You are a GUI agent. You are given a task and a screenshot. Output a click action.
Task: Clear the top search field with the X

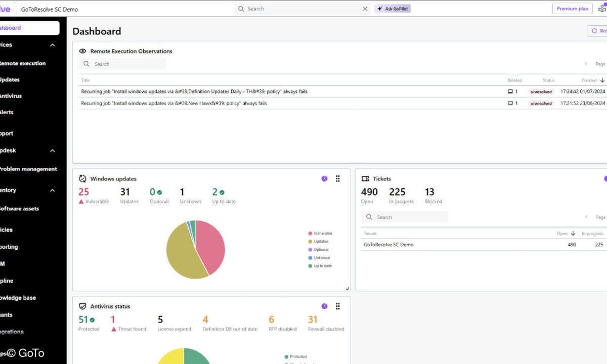coord(365,9)
